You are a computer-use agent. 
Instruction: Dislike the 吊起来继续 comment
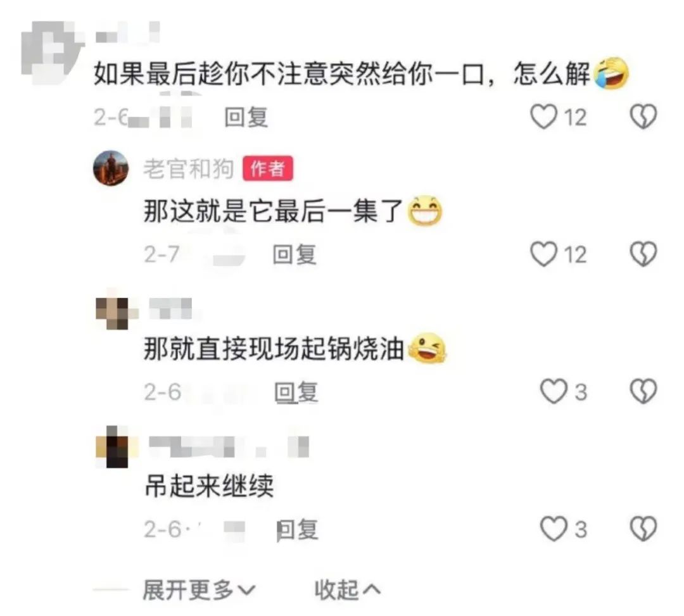pos(643,529)
